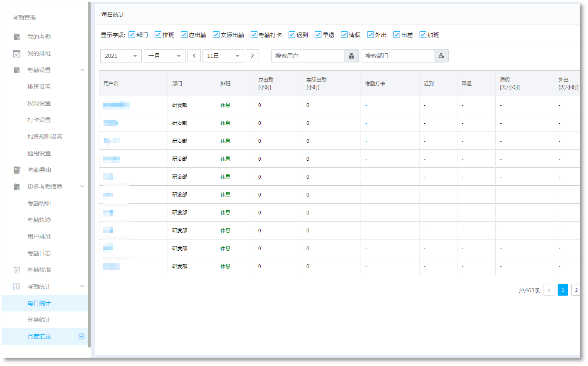588x366 pixels.
Task: Open 考勤明细 from the sidebar menu
Action: [x=39, y=203]
